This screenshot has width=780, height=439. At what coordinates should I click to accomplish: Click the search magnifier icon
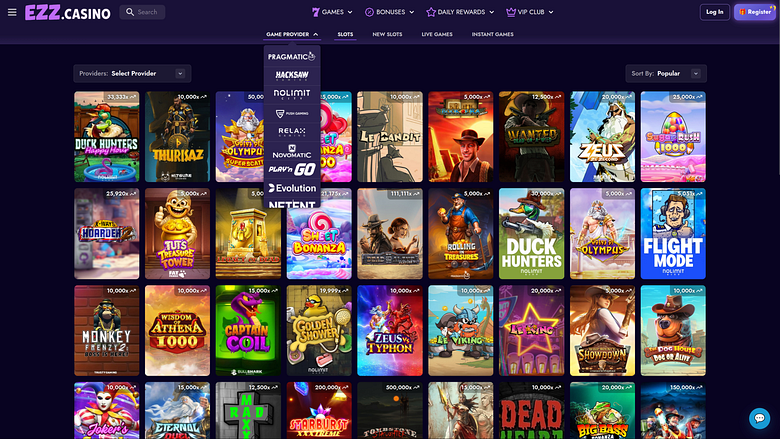click(130, 12)
